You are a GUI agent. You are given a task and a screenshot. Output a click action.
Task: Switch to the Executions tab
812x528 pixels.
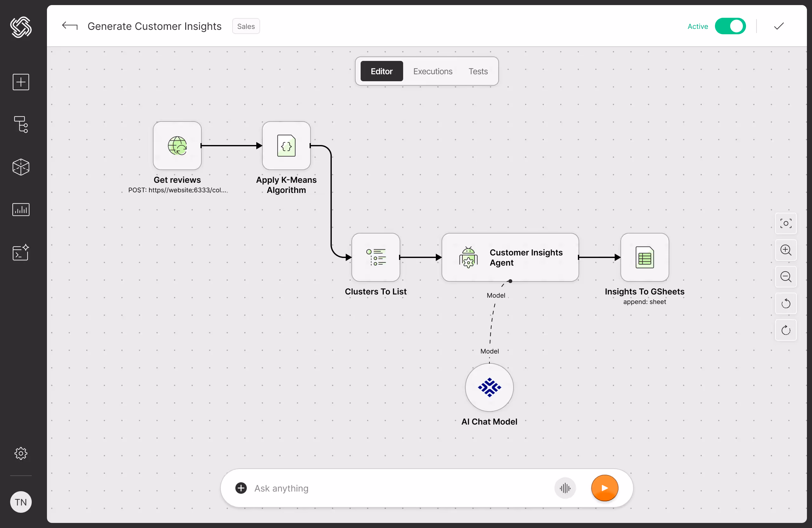pos(432,71)
